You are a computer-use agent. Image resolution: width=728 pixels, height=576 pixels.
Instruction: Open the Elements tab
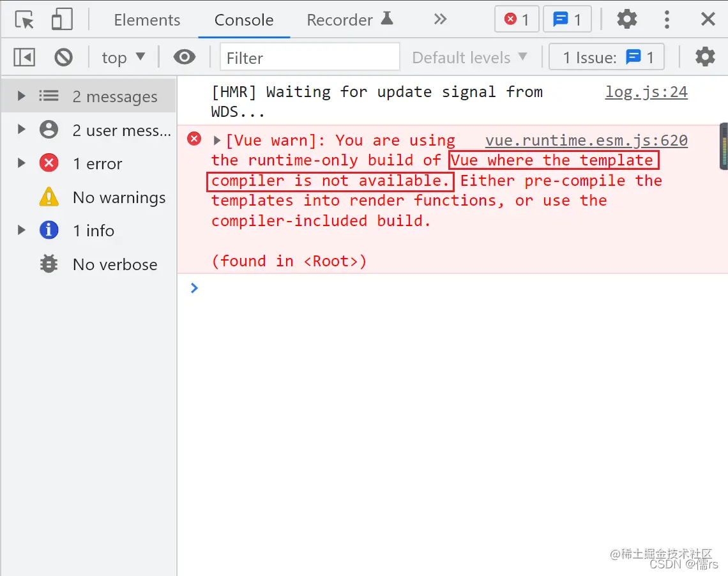click(147, 20)
